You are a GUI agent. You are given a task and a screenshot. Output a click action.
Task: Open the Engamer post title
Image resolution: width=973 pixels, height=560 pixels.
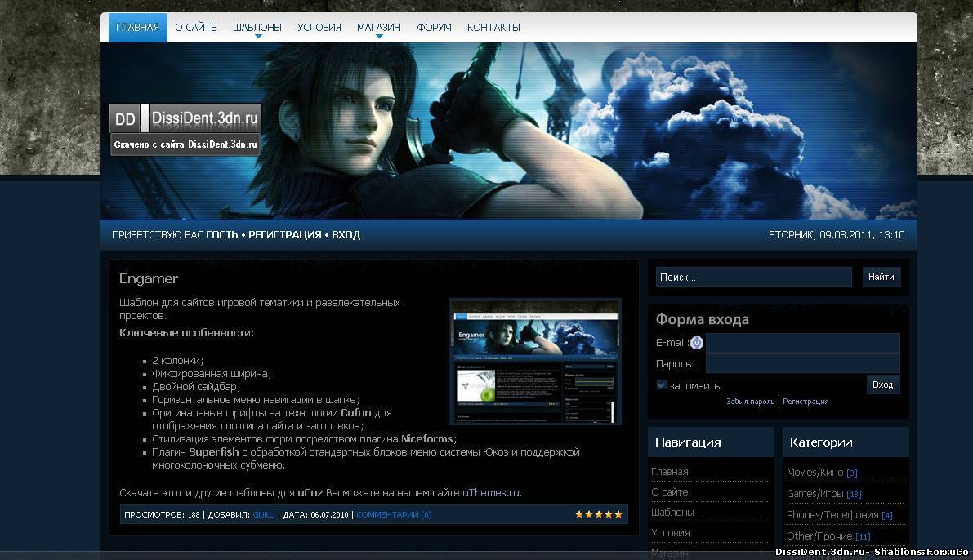(x=149, y=278)
